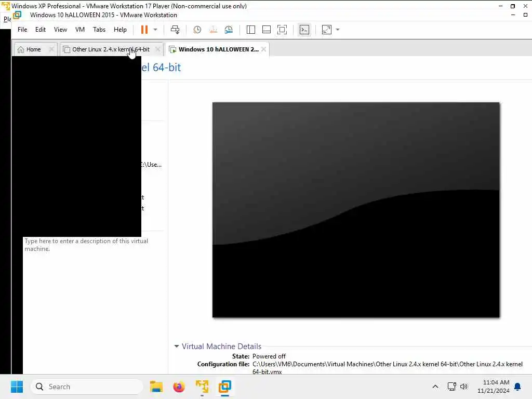Click the network status tray icon
This screenshot has width=532, height=399.
coord(451,387)
